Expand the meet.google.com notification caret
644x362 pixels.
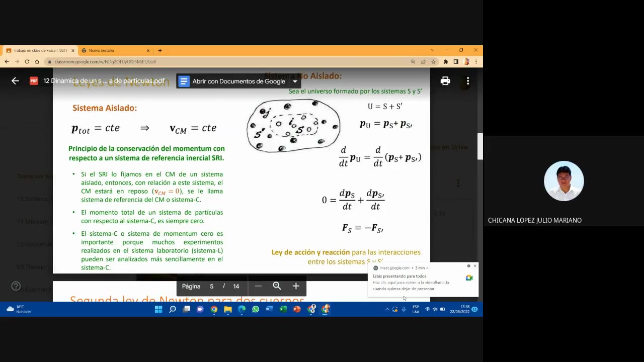click(x=427, y=268)
